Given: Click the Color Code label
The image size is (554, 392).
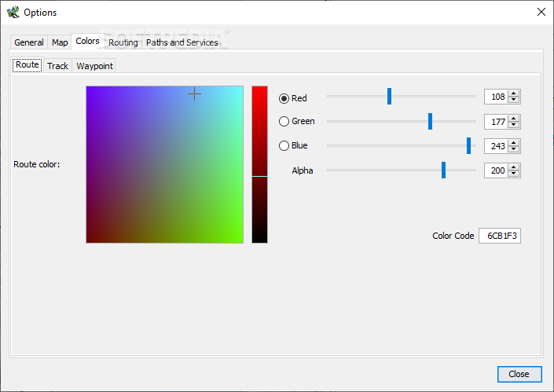Looking at the screenshot, I should point(453,236).
